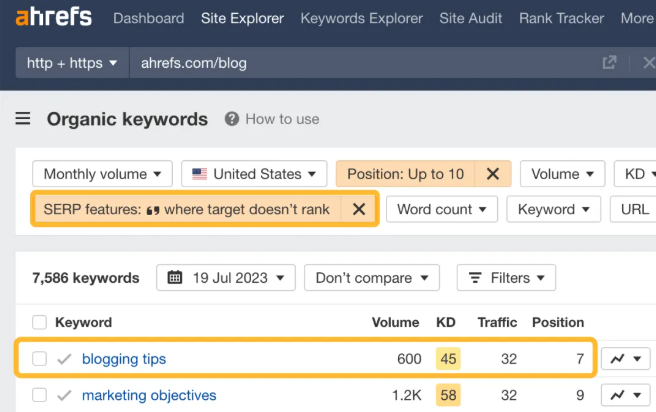Open the trend chart button for blogging tips
Viewport: 656px width, 412px height.
pos(625,358)
